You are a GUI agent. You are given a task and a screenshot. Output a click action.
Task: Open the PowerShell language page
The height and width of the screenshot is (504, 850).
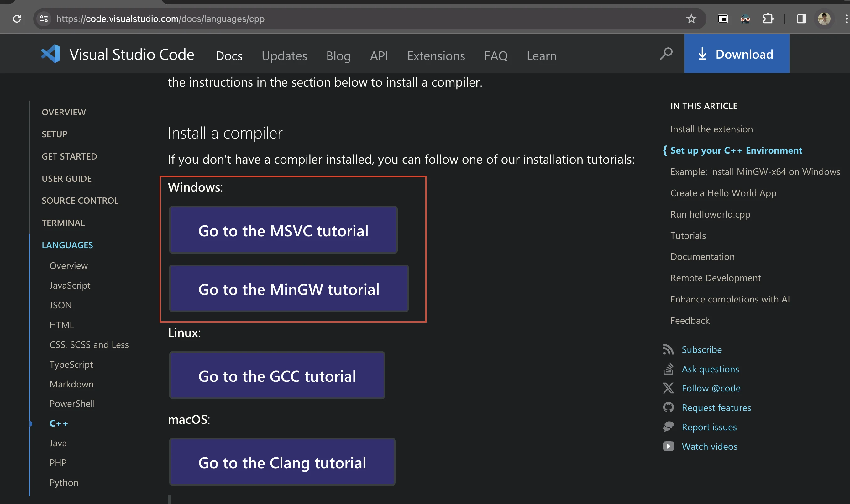72,404
